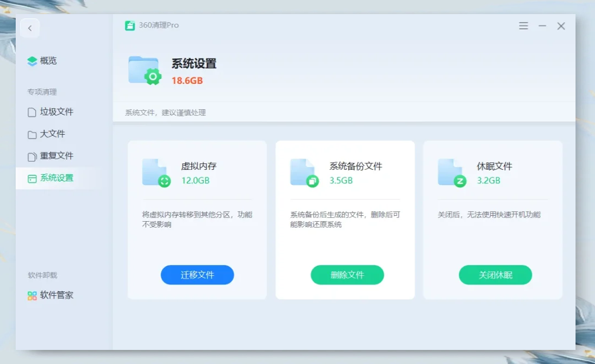Click the 垃圾文件 sidebar icon
This screenshot has width=595, height=364.
pyautogui.click(x=32, y=112)
